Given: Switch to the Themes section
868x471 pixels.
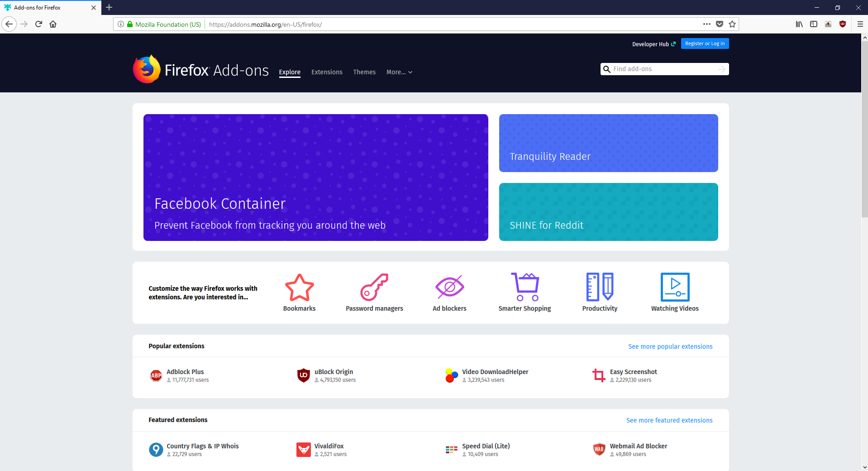Looking at the screenshot, I should [364, 72].
